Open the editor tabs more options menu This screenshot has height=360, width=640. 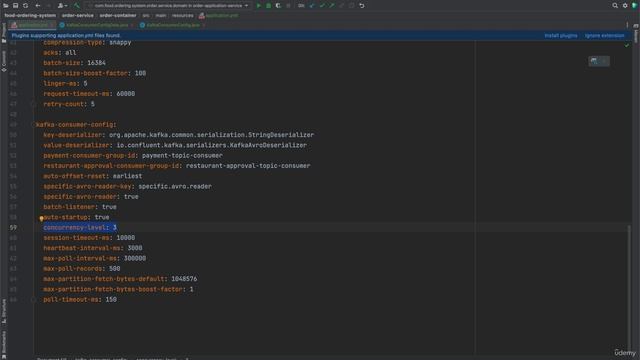click(x=627, y=25)
